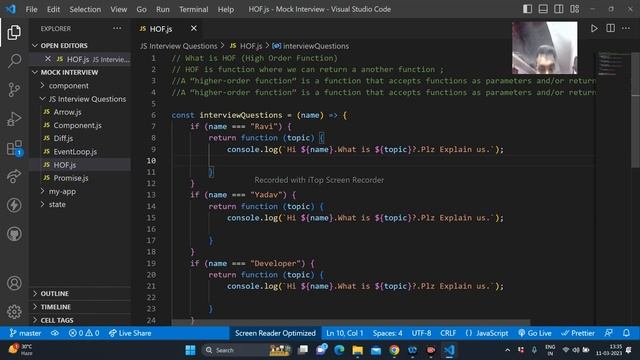Screen dimensions: 640x360
Task: Open the Selection menu
Action: [x=85, y=9]
